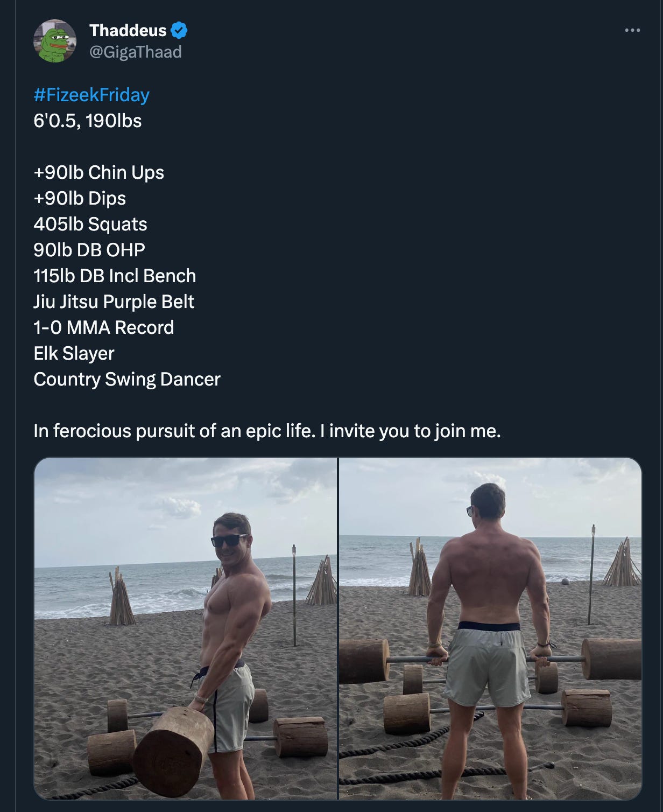Open Thaddeus display name profile link
Image resolution: width=663 pixels, height=812 pixels.
coord(128,30)
